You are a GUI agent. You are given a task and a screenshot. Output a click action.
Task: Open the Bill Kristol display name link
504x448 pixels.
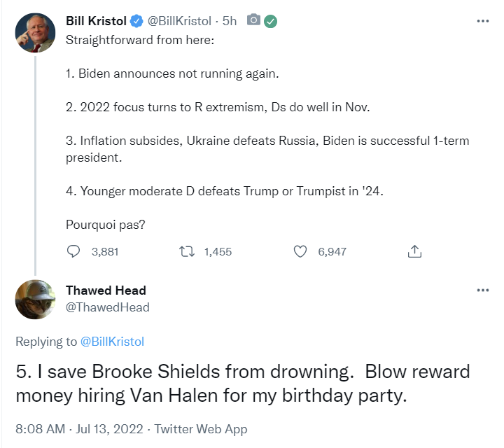95,21
